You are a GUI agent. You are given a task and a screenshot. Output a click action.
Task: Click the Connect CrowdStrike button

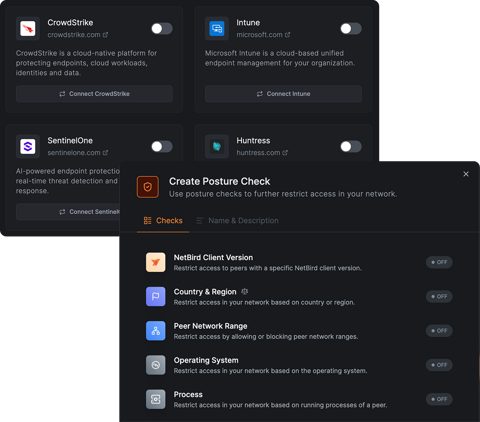coord(94,94)
